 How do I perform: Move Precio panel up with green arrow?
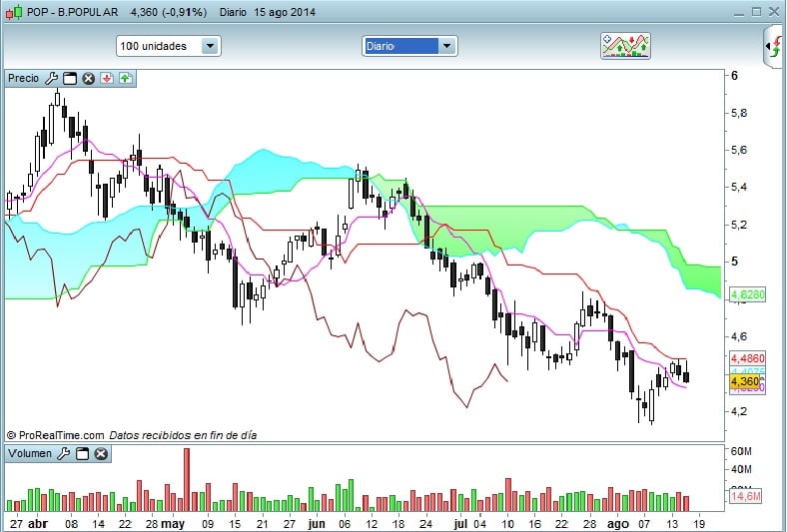(x=126, y=78)
